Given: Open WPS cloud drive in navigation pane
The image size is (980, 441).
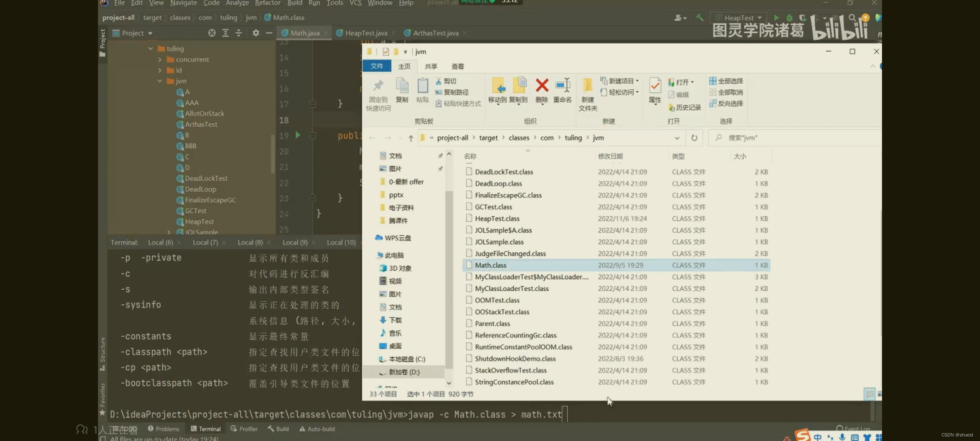Looking at the screenshot, I should [393, 238].
